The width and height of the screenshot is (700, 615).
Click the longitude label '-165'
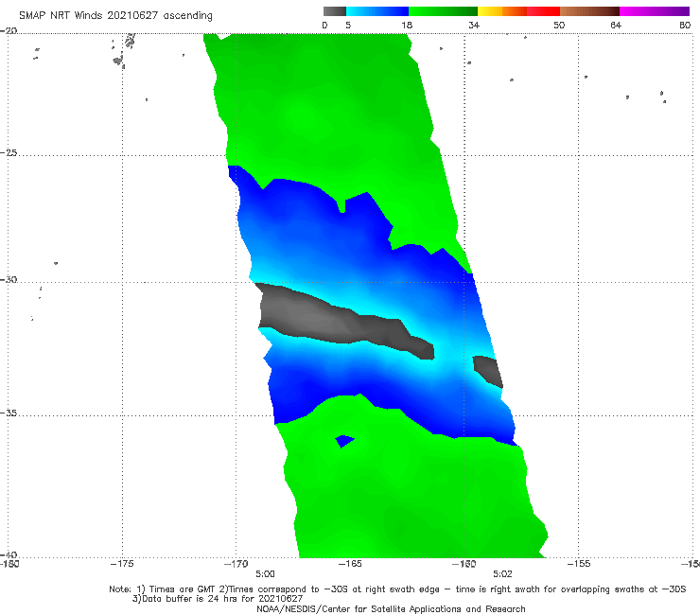pyautogui.click(x=350, y=564)
